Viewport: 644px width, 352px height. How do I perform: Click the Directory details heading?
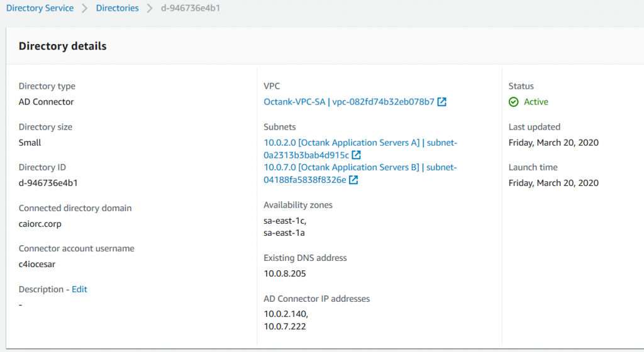coord(62,46)
